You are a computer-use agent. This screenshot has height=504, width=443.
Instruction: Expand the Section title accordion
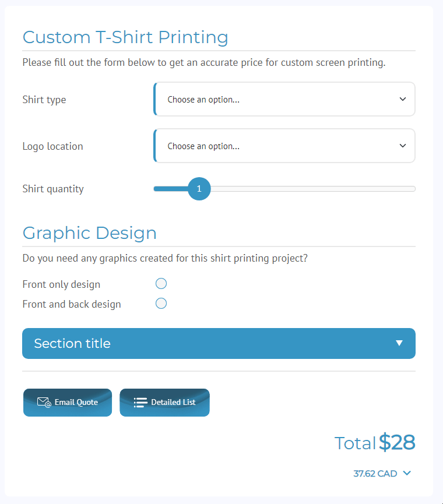219,343
